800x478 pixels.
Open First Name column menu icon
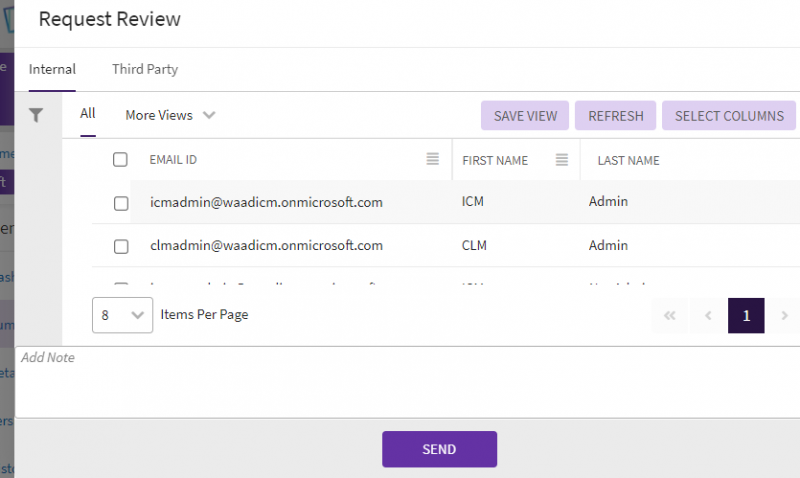562,160
